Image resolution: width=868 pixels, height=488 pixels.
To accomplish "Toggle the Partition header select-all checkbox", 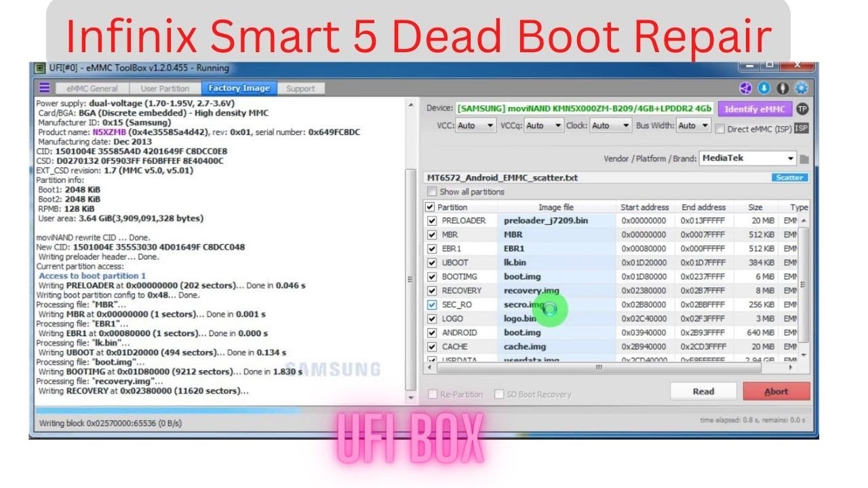I will 431,207.
